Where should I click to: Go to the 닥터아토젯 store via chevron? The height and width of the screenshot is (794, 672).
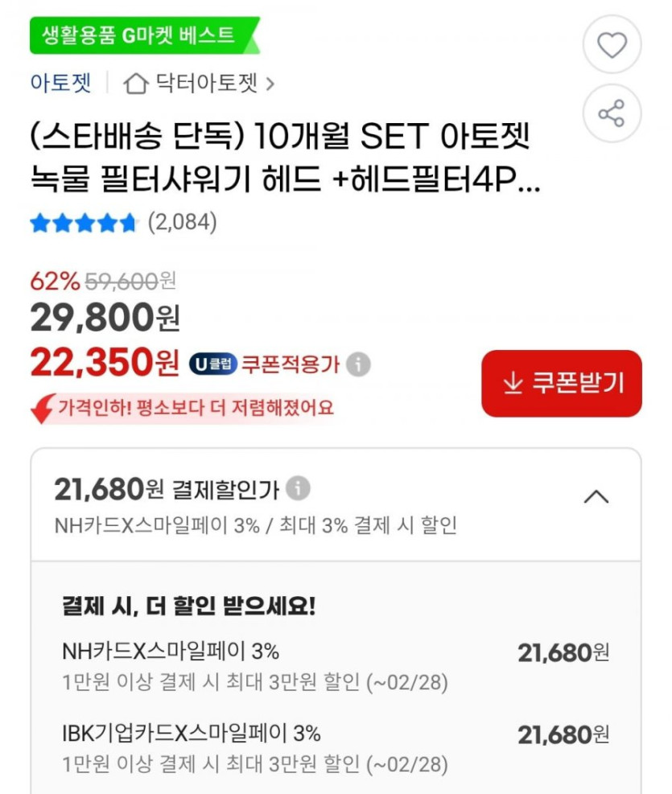[x=270, y=84]
